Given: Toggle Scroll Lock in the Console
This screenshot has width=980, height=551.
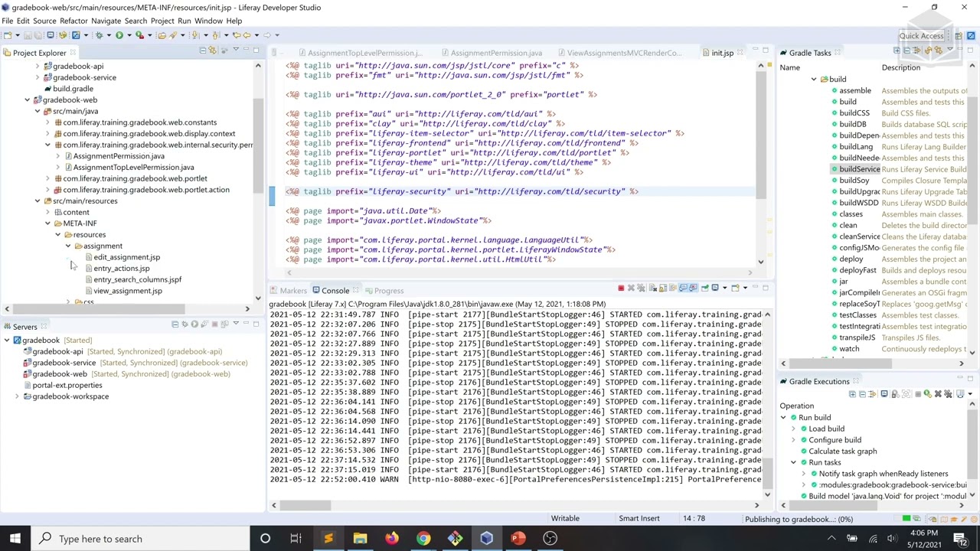Looking at the screenshot, I should tap(663, 289).
